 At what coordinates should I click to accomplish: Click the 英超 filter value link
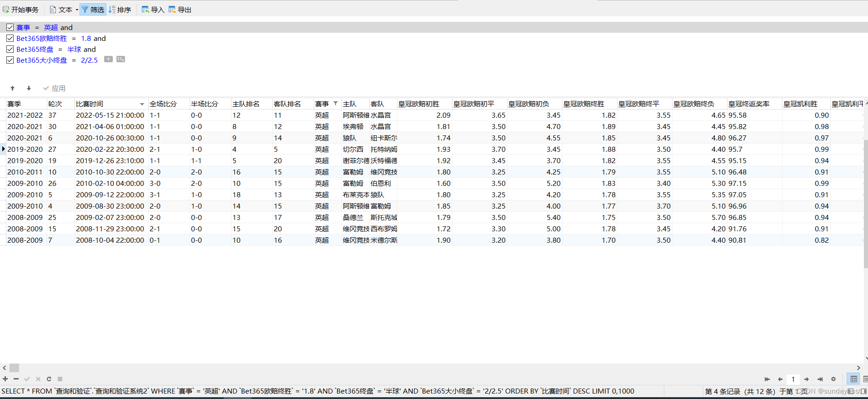(x=51, y=27)
